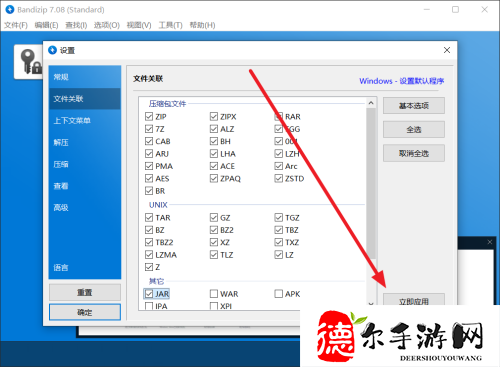Open the 工具(T) menu
The width and height of the screenshot is (500, 367).
pos(171,25)
